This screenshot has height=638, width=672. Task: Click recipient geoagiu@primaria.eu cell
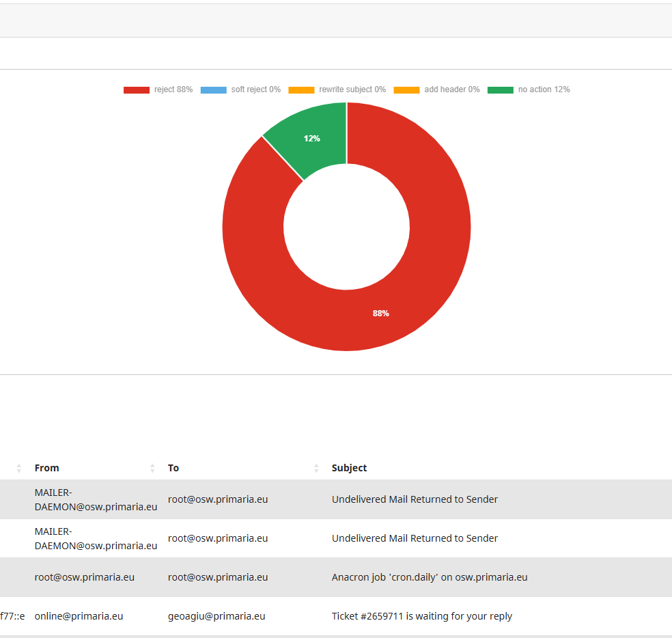pyautogui.click(x=216, y=616)
